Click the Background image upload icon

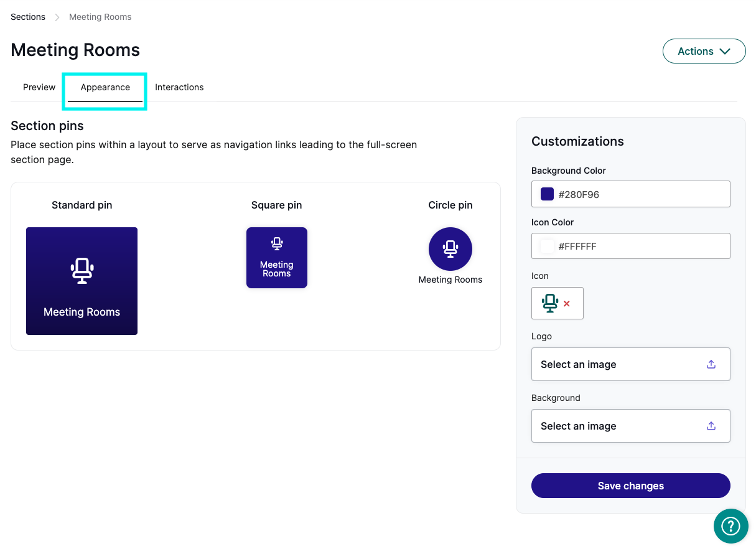[x=711, y=426]
